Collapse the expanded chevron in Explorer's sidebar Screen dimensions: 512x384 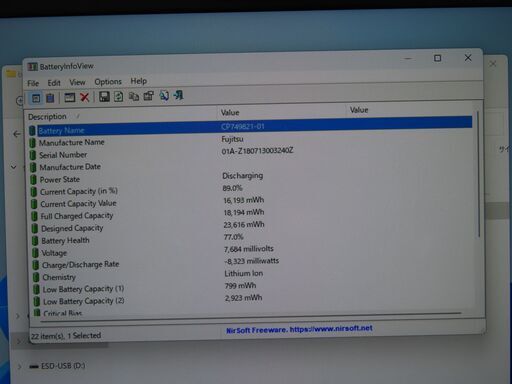(x=14, y=167)
